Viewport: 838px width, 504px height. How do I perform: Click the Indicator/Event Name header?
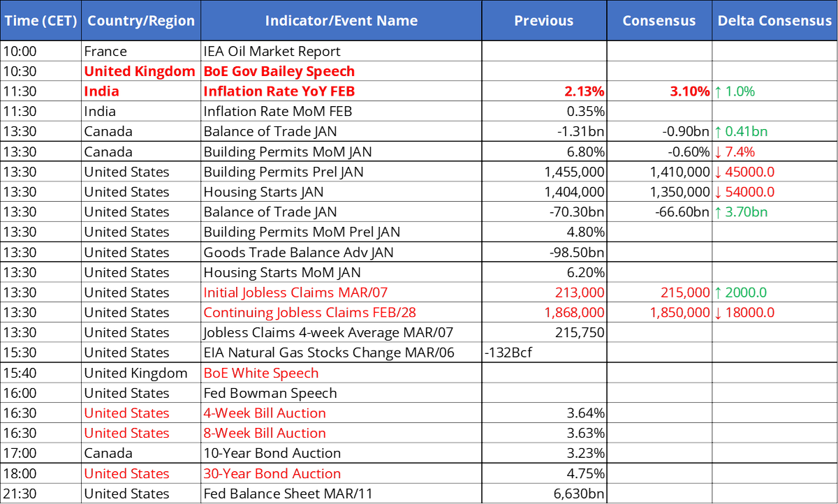click(x=341, y=20)
